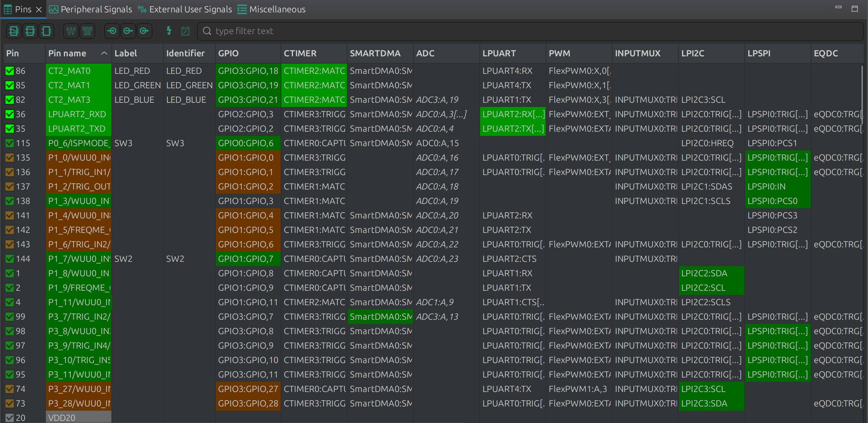Click the bidirectional pin filter icon
Image resolution: width=868 pixels, height=423 pixels.
pyautogui.click(x=144, y=31)
